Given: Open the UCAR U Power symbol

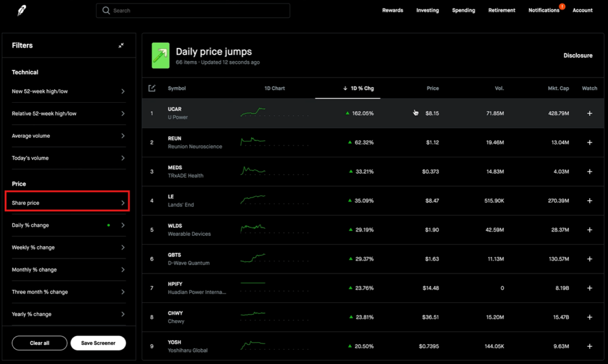Looking at the screenshot, I should tap(178, 113).
